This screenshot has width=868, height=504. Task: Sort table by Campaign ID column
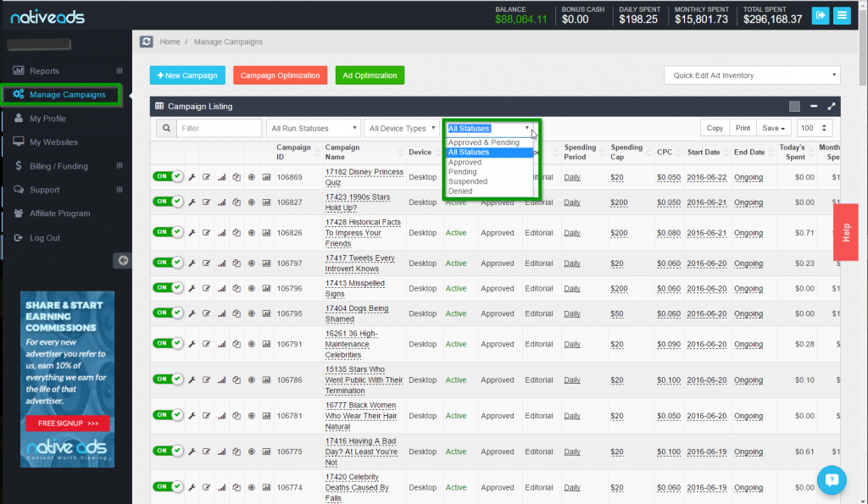click(x=298, y=152)
